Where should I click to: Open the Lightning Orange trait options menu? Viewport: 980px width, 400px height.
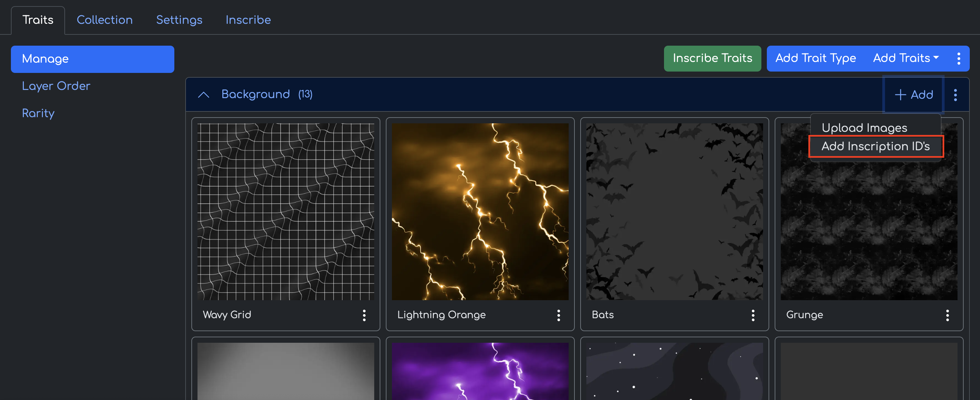[558, 315]
